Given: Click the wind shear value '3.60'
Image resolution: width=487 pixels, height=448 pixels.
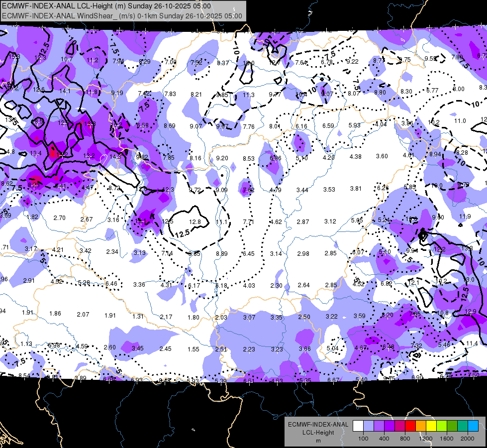Looking at the screenshot, I should [x=382, y=156].
